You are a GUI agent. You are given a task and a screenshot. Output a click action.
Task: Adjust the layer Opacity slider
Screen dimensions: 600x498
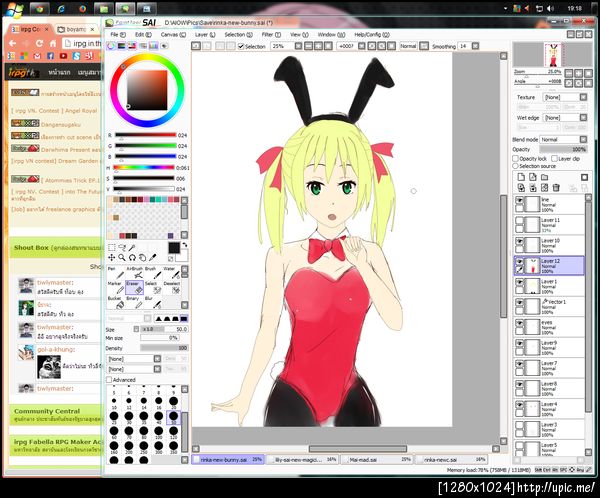pyautogui.click(x=563, y=149)
